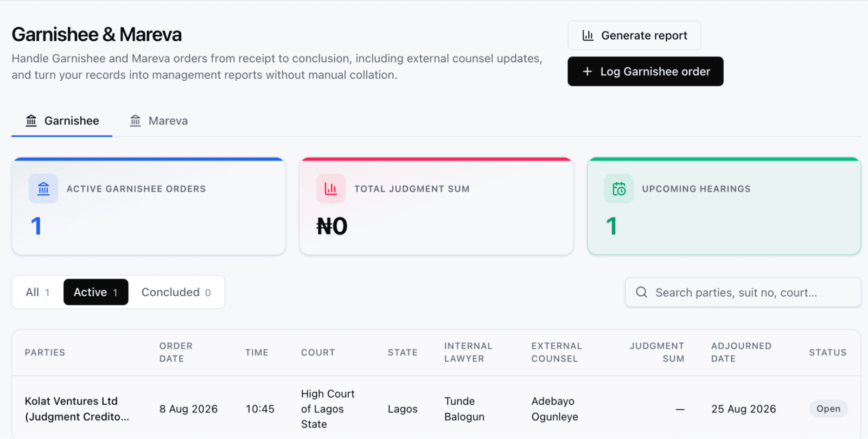Show All orders filter

tap(37, 292)
